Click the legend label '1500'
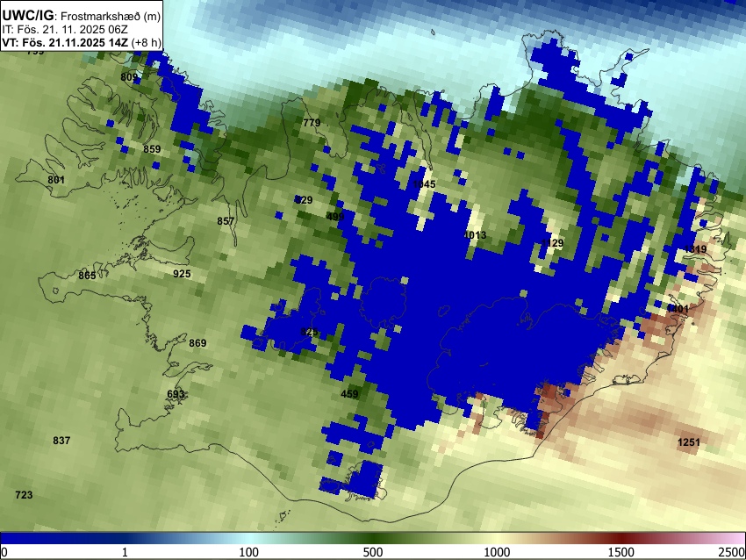Screen dimensions: 746x560 pos(621,552)
